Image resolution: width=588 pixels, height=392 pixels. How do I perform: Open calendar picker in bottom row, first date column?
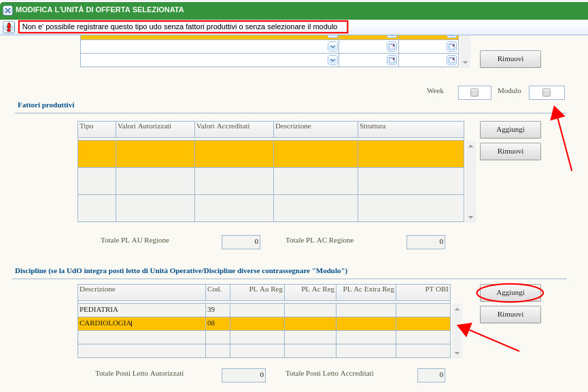tap(392, 60)
